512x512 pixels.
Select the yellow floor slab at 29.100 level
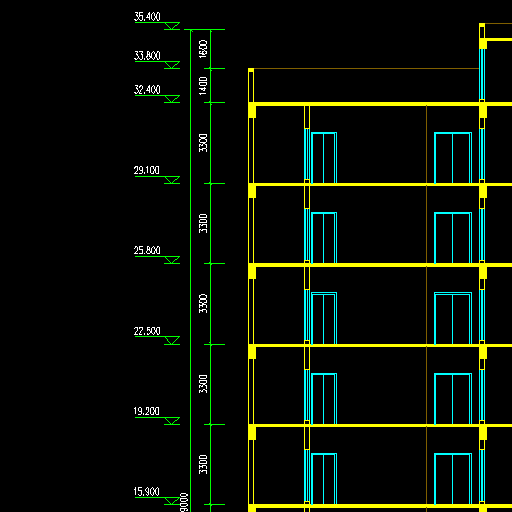coord(380,184)
